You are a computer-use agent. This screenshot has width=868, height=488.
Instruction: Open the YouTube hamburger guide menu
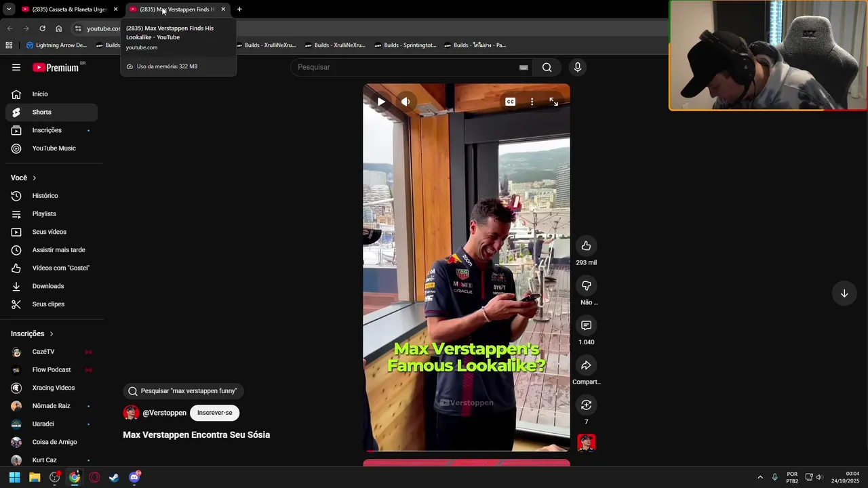[16, 67]
